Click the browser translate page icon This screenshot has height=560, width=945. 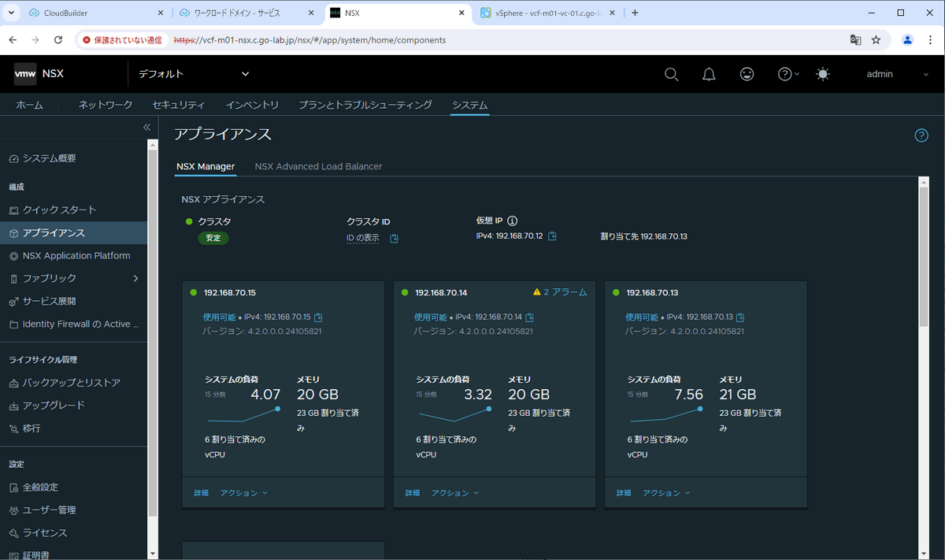855,39
